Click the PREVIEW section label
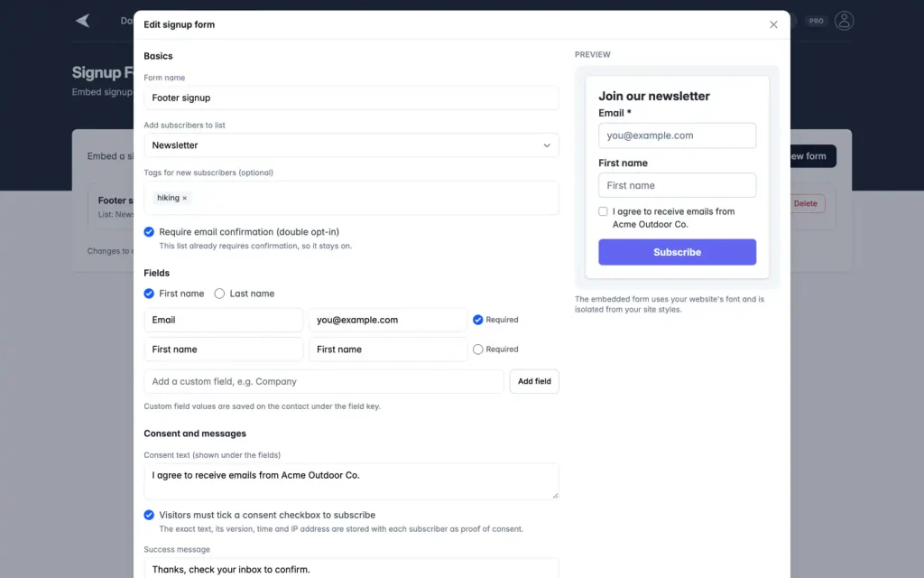Screen dimensions: 924x578 [592, 54]
